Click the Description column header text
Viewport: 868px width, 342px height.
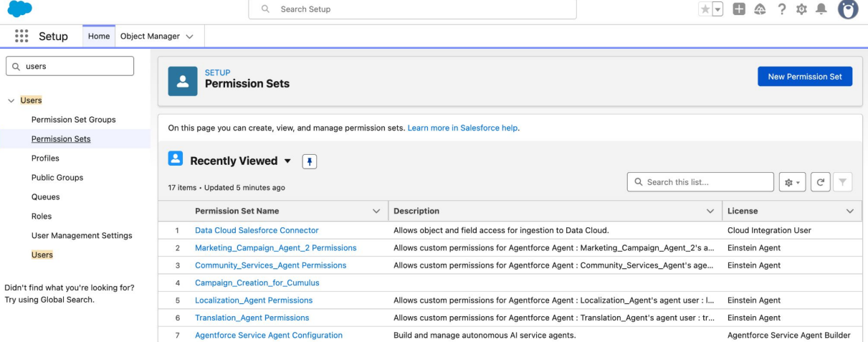[x=416, y=212]
